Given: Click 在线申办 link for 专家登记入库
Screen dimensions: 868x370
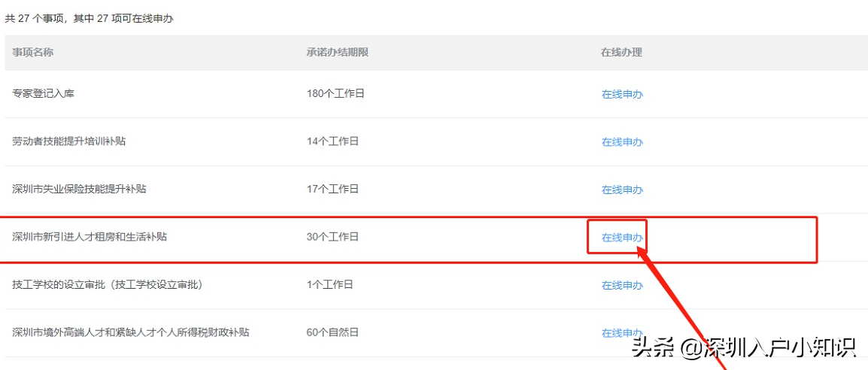Looking at the screenshot, I should point(622,95).
